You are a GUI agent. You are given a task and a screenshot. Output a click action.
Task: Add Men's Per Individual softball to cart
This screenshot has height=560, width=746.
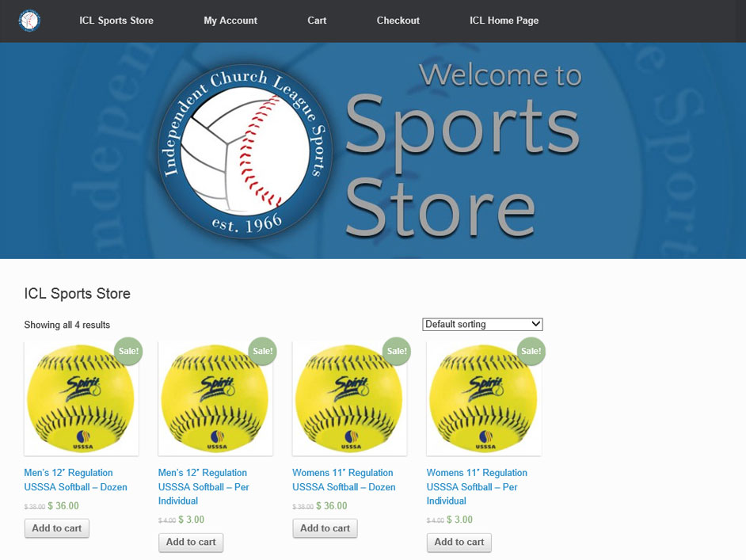(x=191, y=542)
